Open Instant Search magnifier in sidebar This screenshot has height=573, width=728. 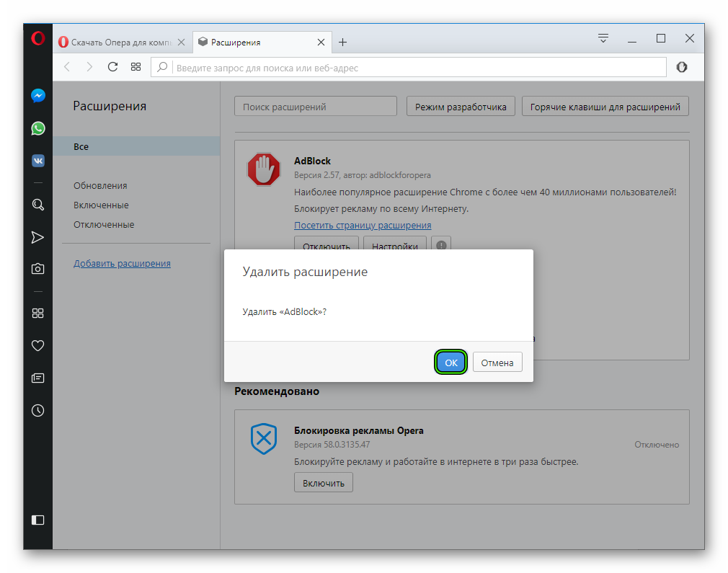coord(38,205)
